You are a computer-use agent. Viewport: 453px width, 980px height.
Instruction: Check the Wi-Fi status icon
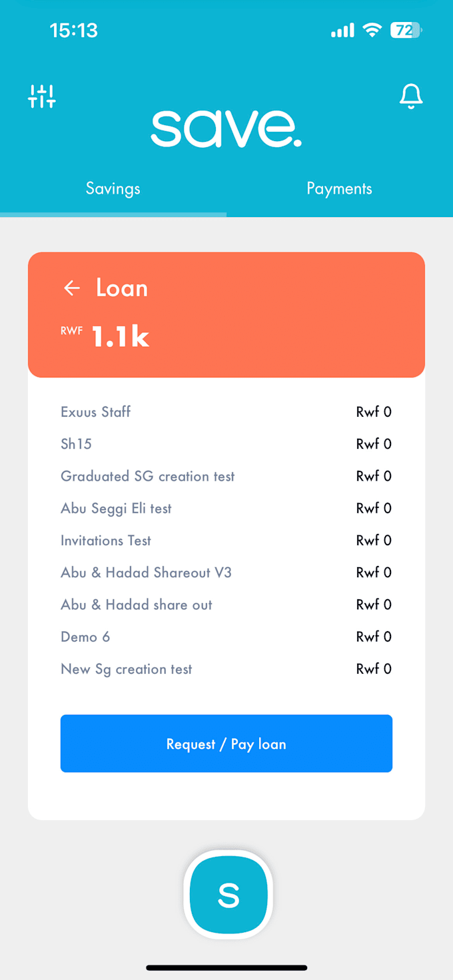tap(372, 30)
